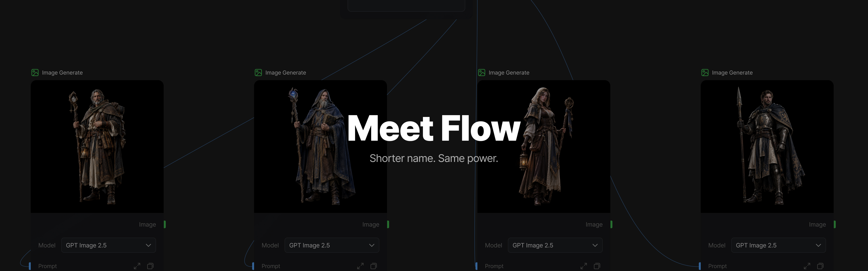The image size is (868, 271).
Task: Select the armored knight with spear generated image
Action: [x=767, y=146]
